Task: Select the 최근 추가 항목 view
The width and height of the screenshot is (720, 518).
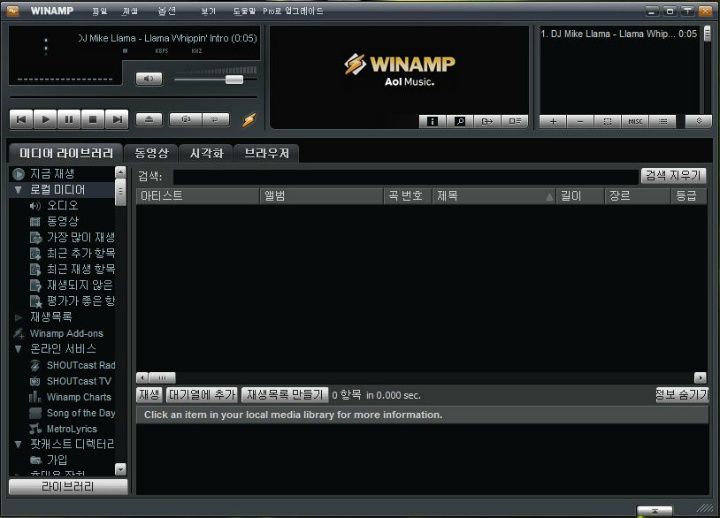Action: pos(80,253)
